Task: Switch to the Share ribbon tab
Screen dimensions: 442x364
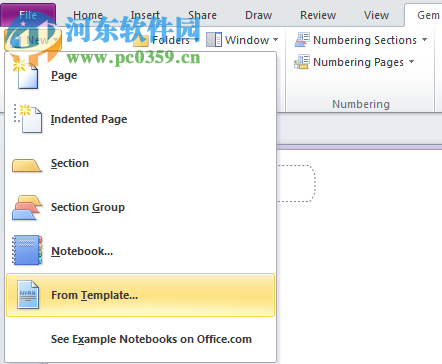Action: point(202,15)
